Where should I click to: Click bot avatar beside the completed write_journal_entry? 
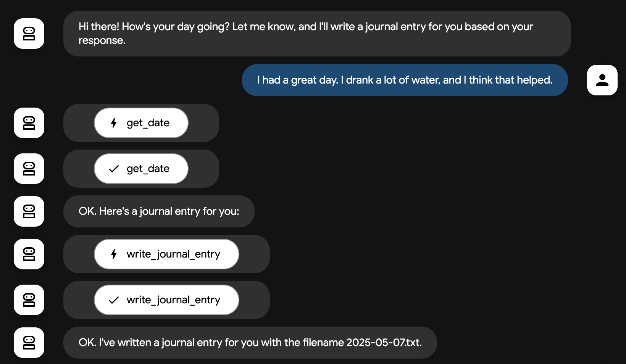29,300
